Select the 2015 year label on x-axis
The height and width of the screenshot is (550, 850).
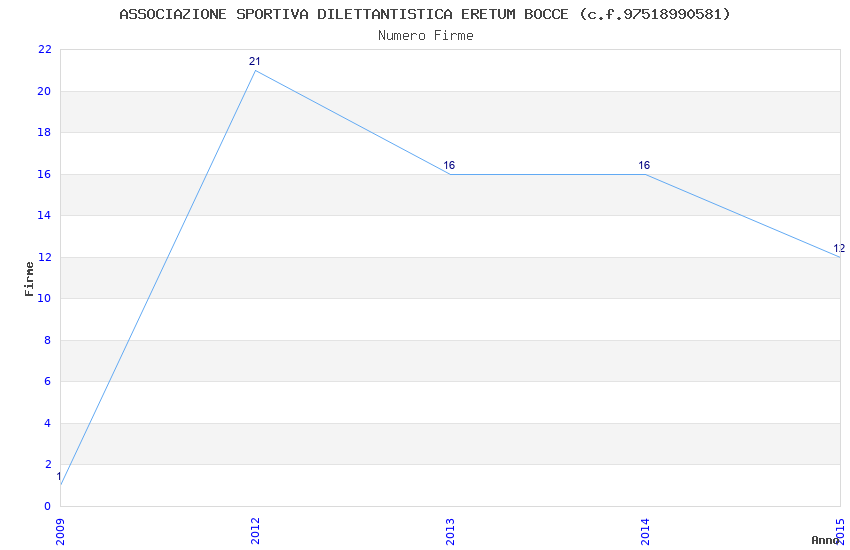tap(840, 527)
